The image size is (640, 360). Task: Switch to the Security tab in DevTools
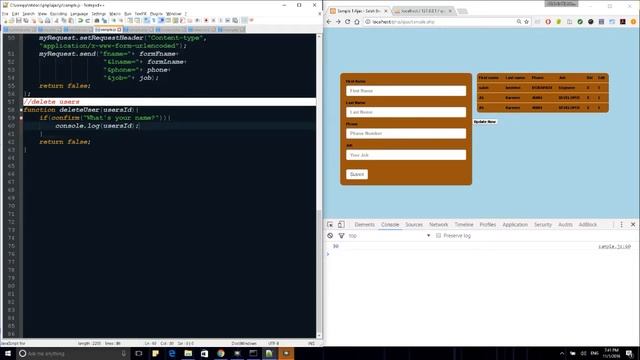click(543, 224)
